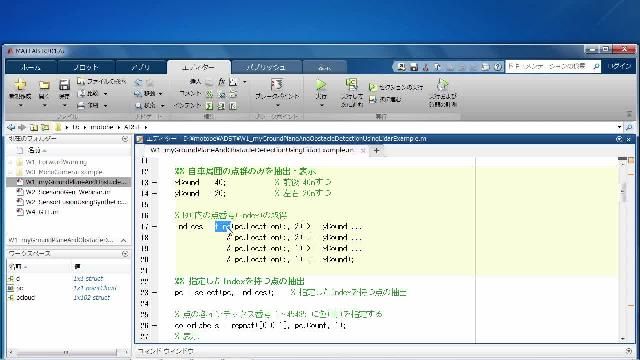Click セクションの実行 (Run Section)
This screenshot has width=640, height=360.
click(396, 87)
